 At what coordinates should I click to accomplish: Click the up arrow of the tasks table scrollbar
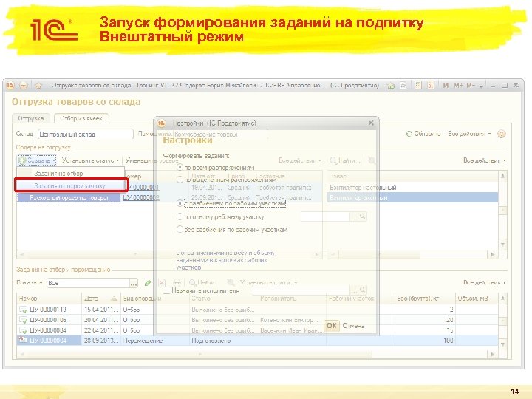503,299
